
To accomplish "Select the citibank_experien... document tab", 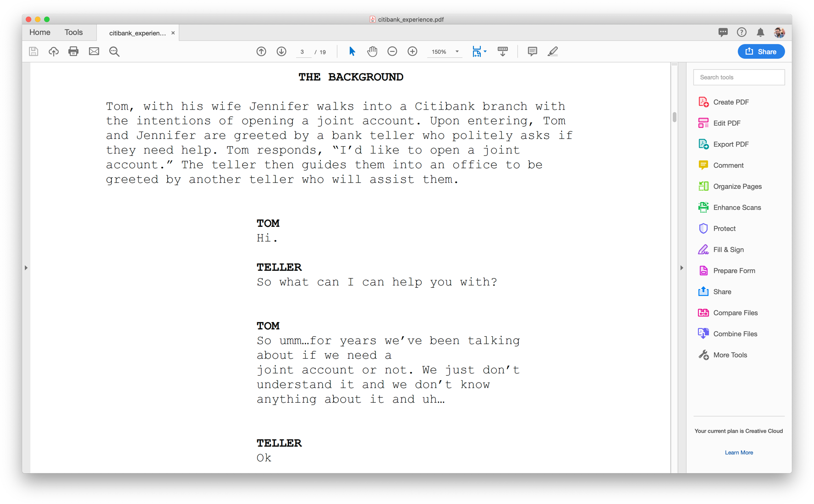I will pyautogui.click(x=137, y=33).
